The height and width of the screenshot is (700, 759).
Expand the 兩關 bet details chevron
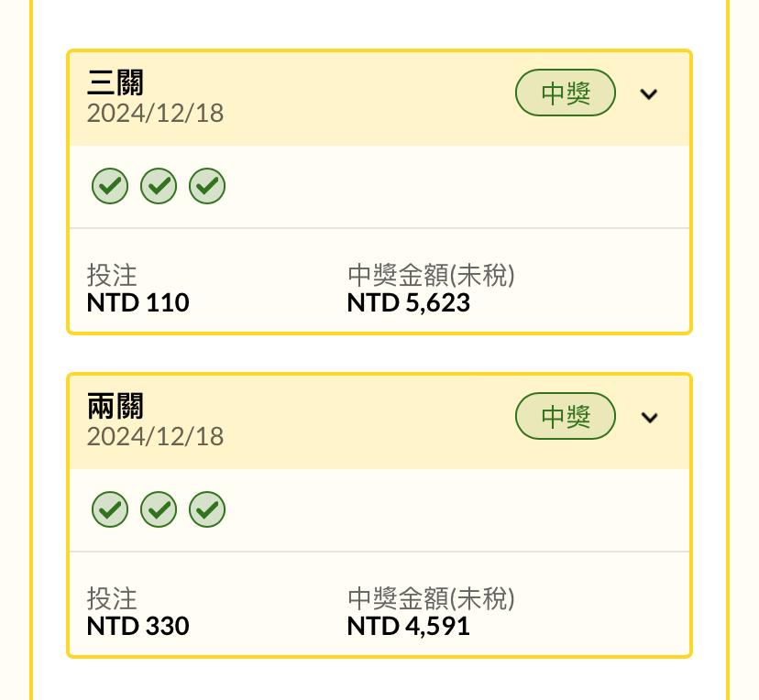pyautogui.click(x=649, y=417)
